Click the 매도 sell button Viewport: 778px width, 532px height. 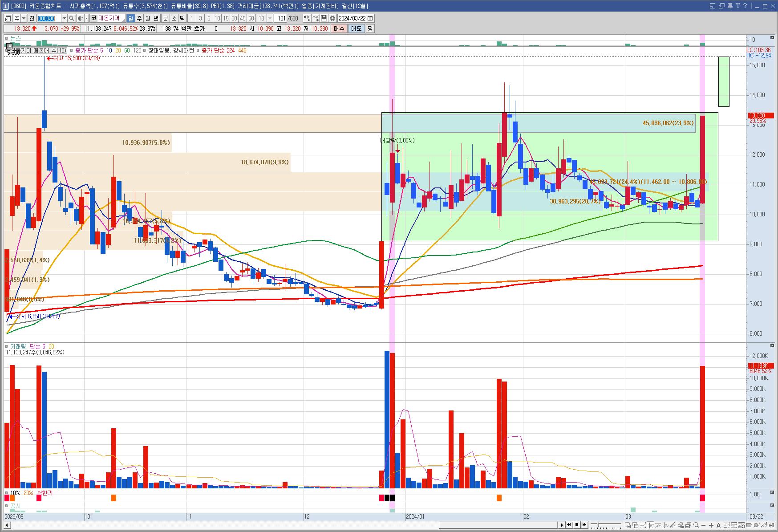point(357,28)
